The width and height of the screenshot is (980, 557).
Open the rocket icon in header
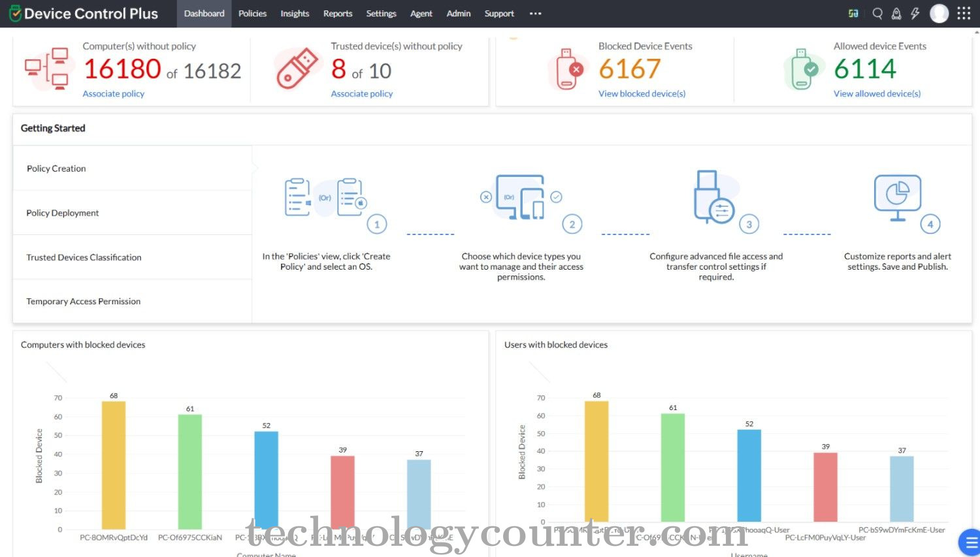[x=896, y=13]
